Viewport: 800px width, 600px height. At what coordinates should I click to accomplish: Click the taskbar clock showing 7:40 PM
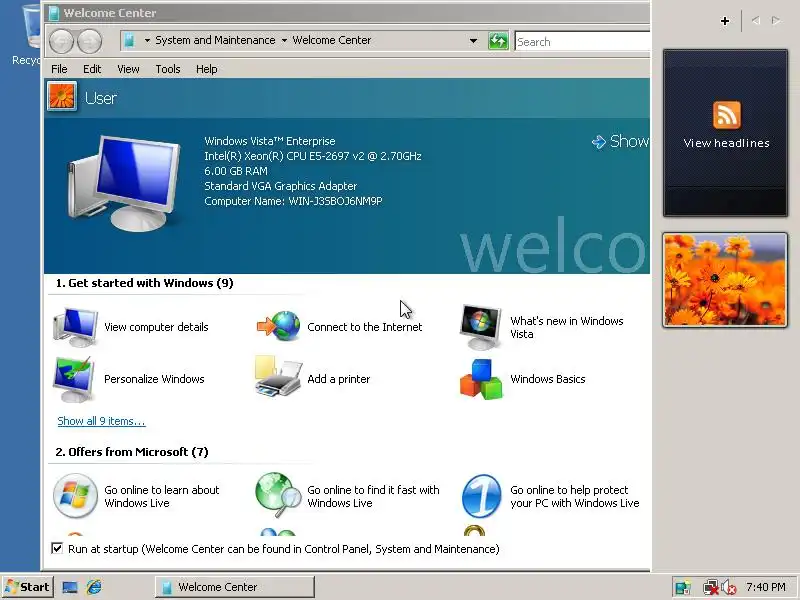coord(765,587)
